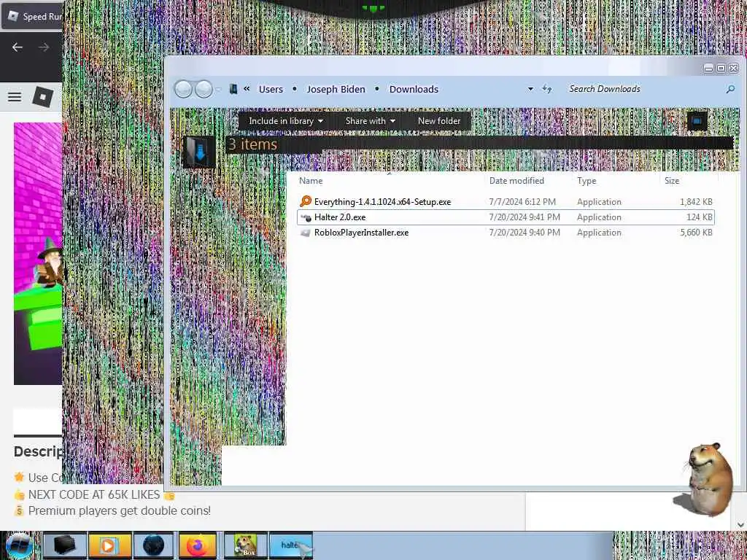
Task: Click the 5,660 KB size value
Action: (x=696, y=233)
